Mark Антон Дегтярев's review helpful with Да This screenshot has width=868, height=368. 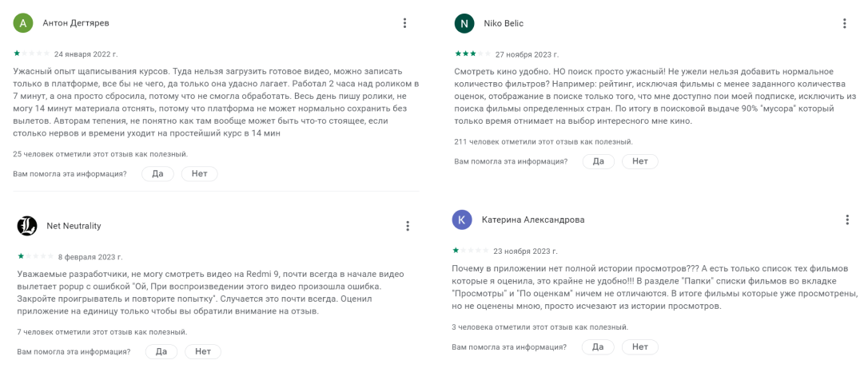point(157,173)
